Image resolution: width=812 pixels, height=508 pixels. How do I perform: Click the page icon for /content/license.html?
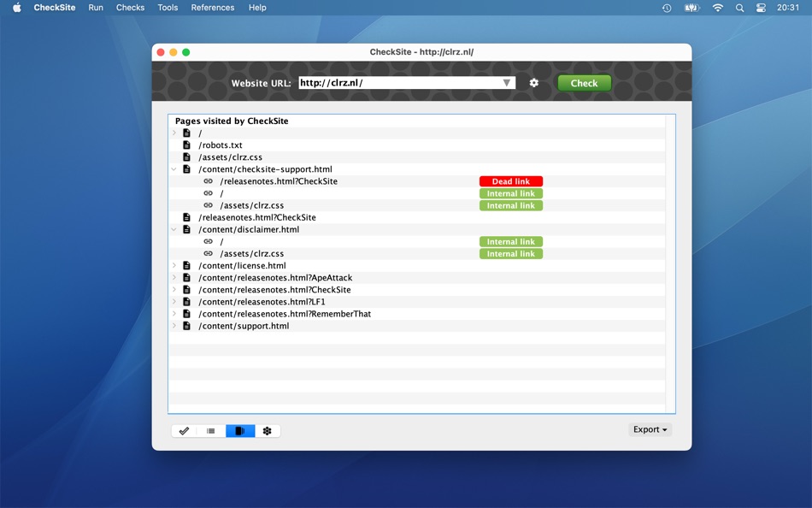click(186, 265)
